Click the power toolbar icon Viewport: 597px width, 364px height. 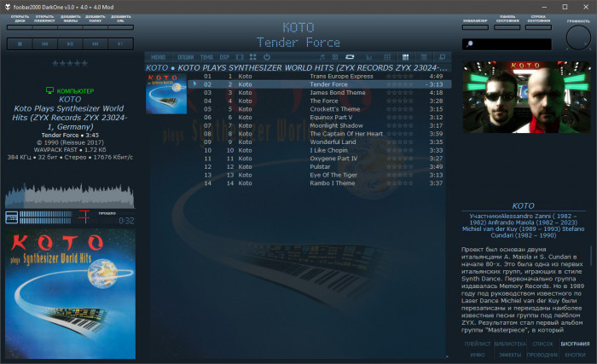coord(267,57)
